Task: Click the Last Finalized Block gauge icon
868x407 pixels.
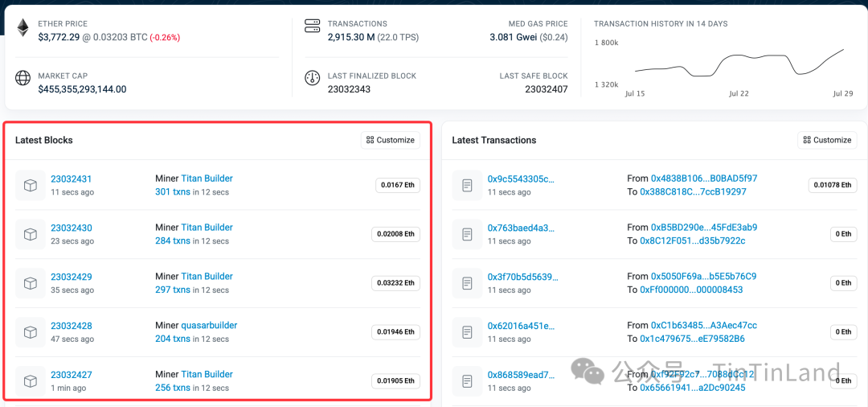Action: click(x=313, y=78)
